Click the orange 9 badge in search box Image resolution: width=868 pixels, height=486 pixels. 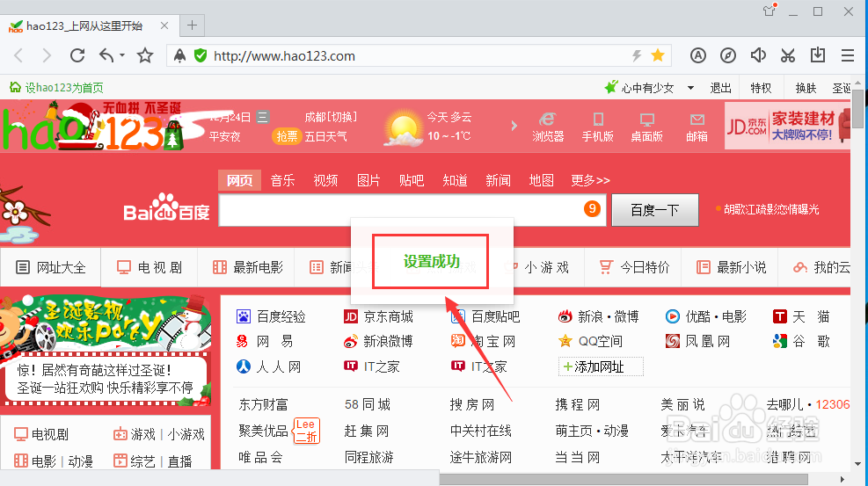[x=592, y=209]
